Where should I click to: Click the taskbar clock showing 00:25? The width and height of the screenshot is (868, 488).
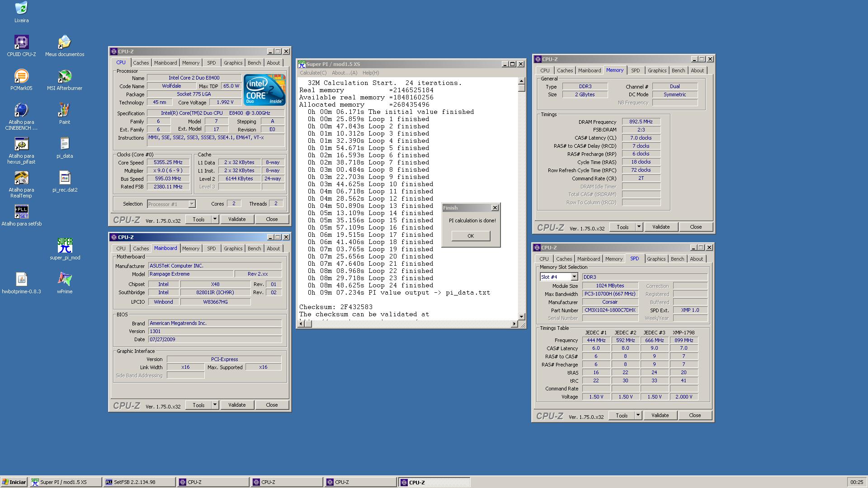point(857,482)
